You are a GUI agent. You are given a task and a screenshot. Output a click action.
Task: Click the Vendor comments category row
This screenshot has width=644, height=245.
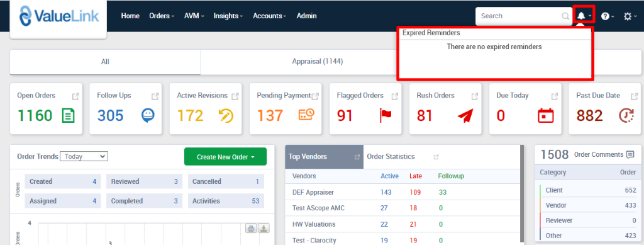click(x=588, y=205)
